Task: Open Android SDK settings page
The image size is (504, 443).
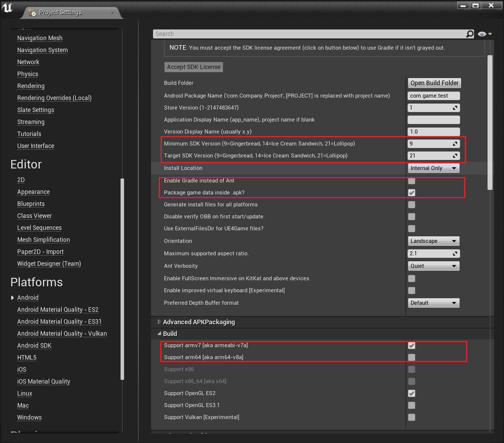Action: click(34, 345)
